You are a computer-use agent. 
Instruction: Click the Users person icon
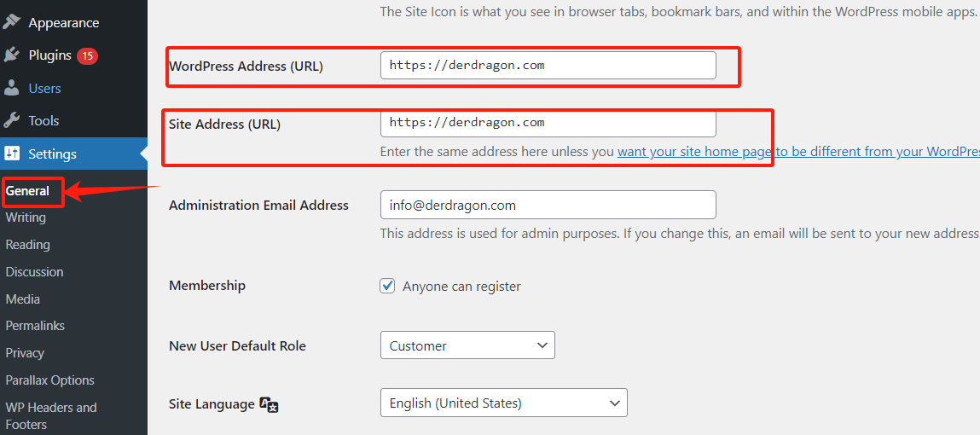[11, 88]
